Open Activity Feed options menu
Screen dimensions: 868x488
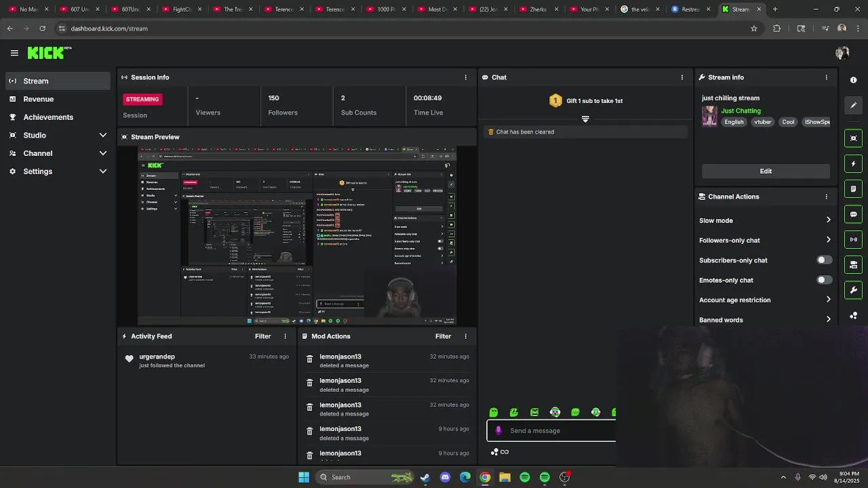pyautogui.click(x=285, y=336)
